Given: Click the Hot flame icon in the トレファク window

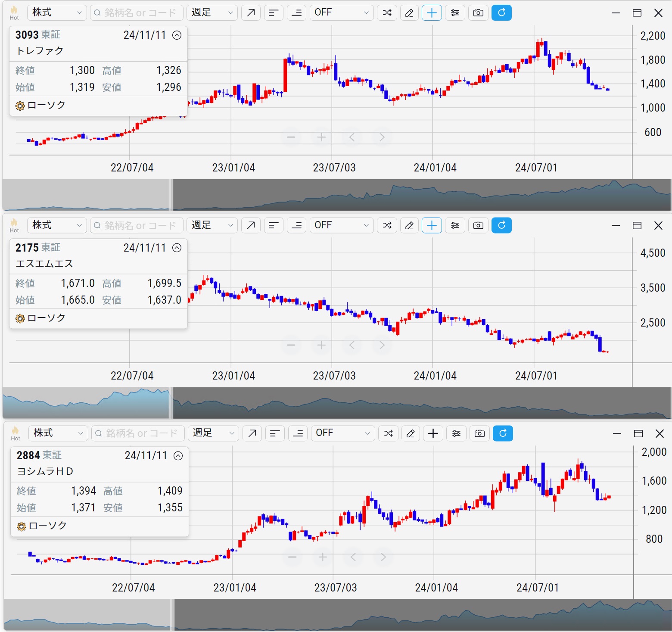Looking at the screenshot, I should click(14, 12).
